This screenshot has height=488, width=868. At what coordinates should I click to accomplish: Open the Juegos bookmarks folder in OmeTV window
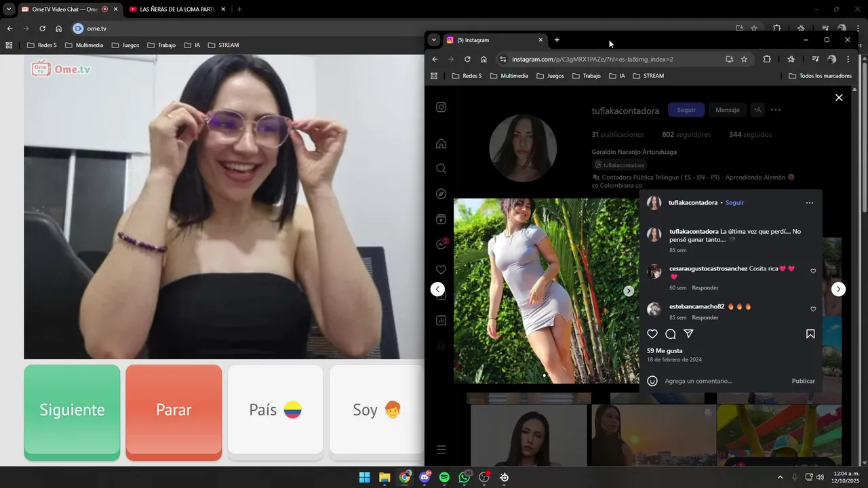tap(125, 45)
